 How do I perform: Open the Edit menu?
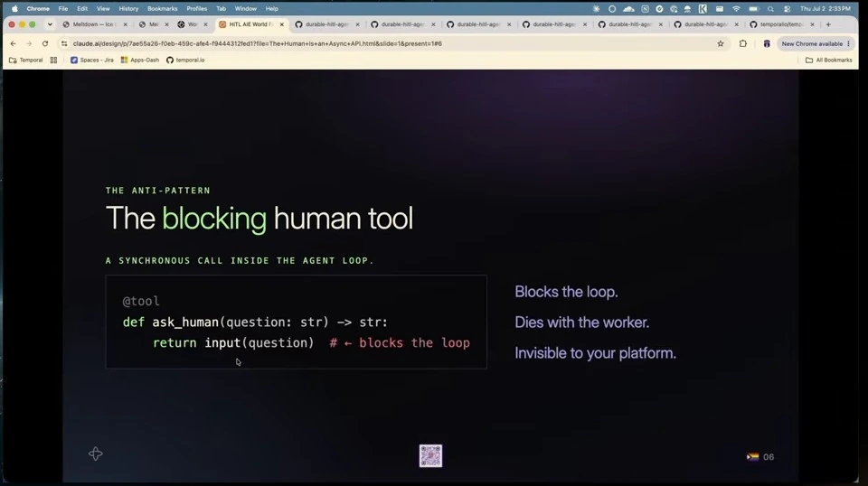pyautogui.click(x=82, y=9)
